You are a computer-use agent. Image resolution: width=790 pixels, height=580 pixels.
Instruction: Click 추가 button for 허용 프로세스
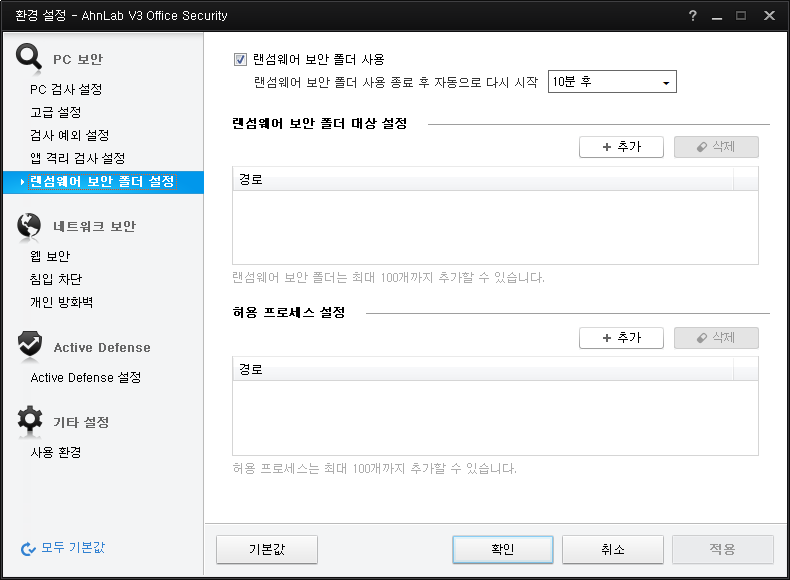[621, 338]
